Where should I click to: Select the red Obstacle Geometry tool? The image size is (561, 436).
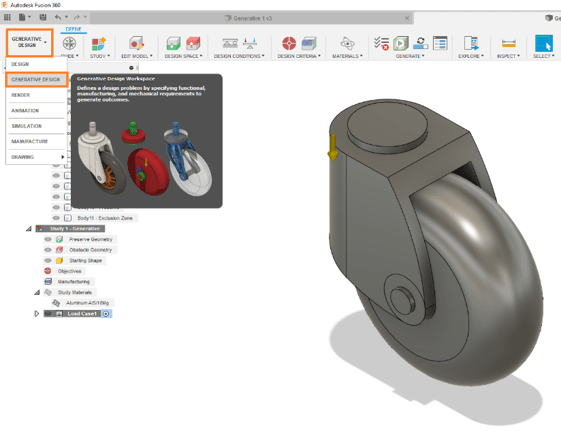(193, 44)
